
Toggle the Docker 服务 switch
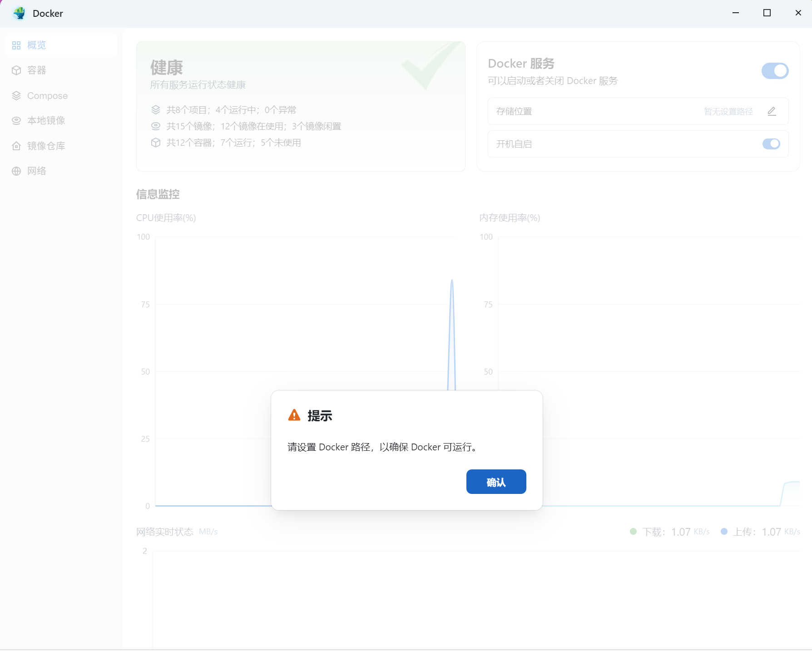775,71
